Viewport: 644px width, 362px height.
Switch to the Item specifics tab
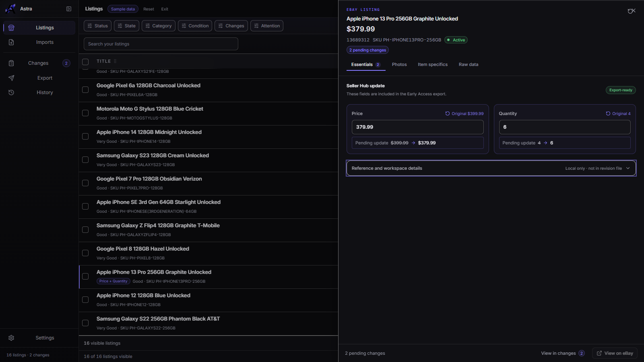(433, 64)
